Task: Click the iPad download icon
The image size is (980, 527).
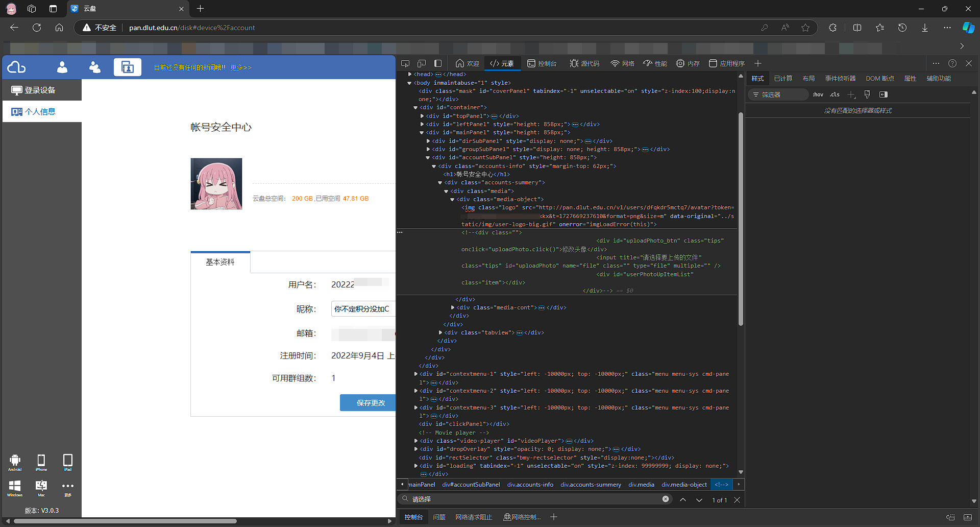Action: pyautogui.click(x=67, y=462)
